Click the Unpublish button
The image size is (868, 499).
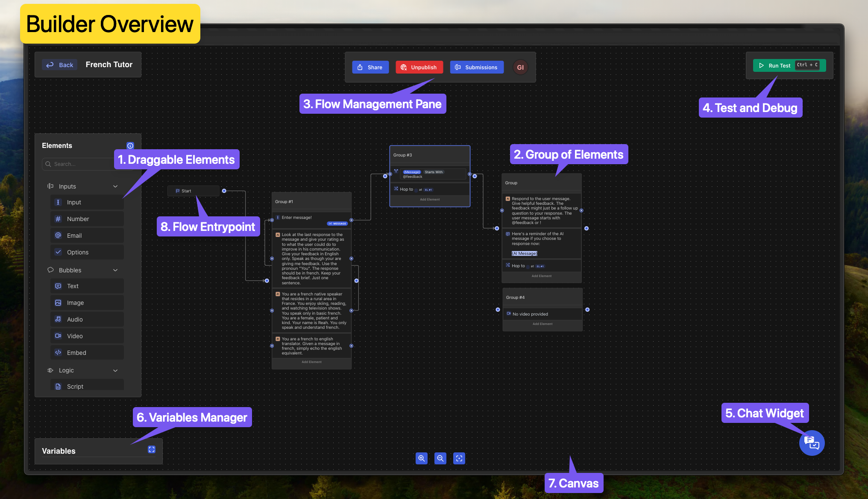419,68
